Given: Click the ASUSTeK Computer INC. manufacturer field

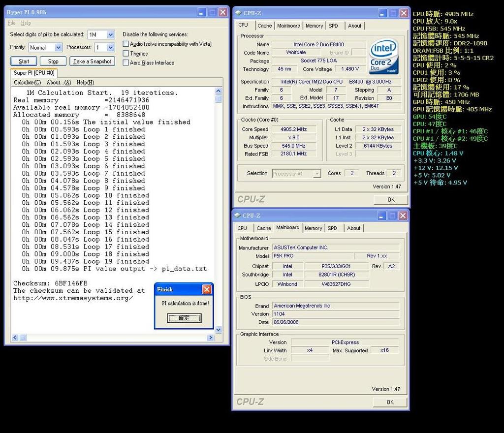Looking at the screenshot, I should pos(336,247).
